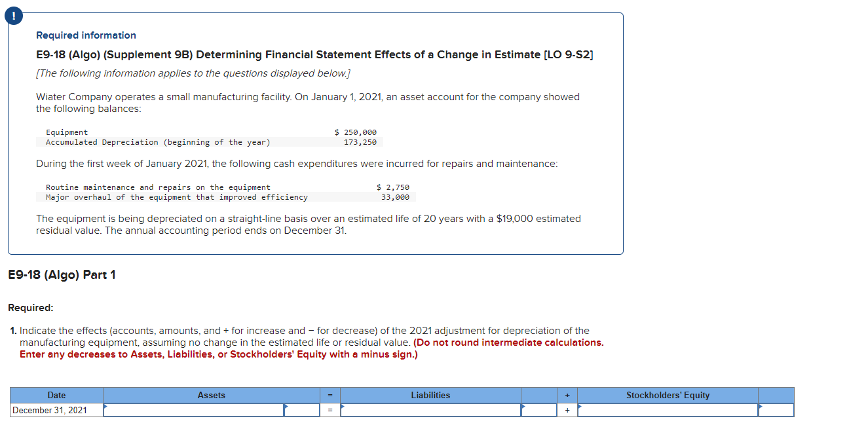Click the E9-18 (Algo) Part 1 heading
This screenshot has width=868, height=446.
click(x=62, y=274)
